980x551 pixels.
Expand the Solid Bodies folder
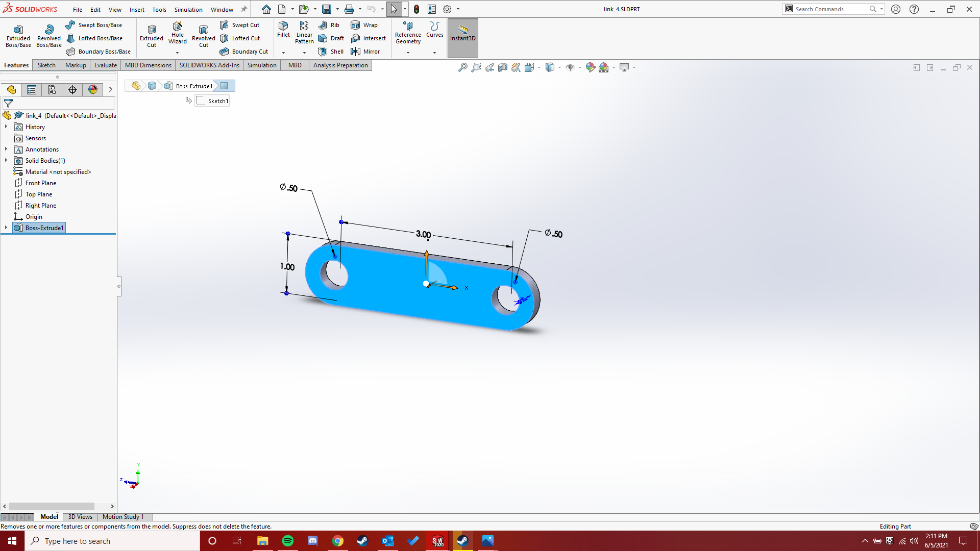point(6,160)
